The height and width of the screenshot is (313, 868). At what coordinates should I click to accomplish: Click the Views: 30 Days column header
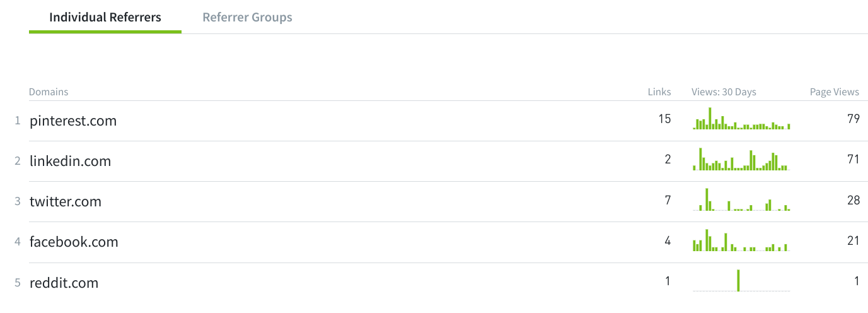click(x=724, y=92)
